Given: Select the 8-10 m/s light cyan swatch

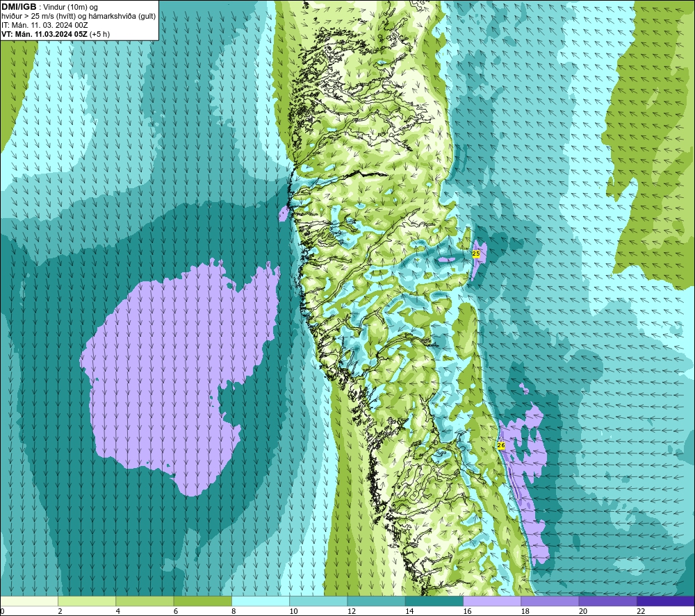Looking at the screenshot, I should pos(261,601).
